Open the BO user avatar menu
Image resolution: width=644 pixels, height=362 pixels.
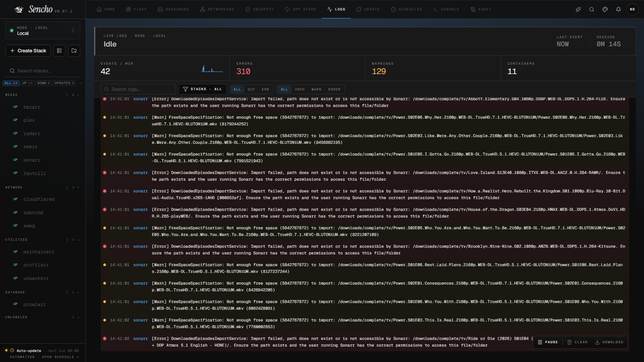(x=632, y=9)
